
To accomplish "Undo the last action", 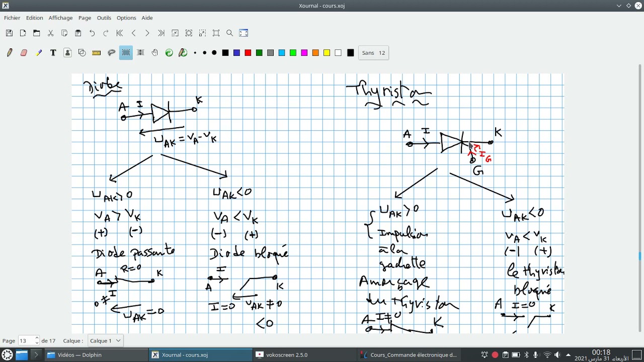I will (92, 33).
